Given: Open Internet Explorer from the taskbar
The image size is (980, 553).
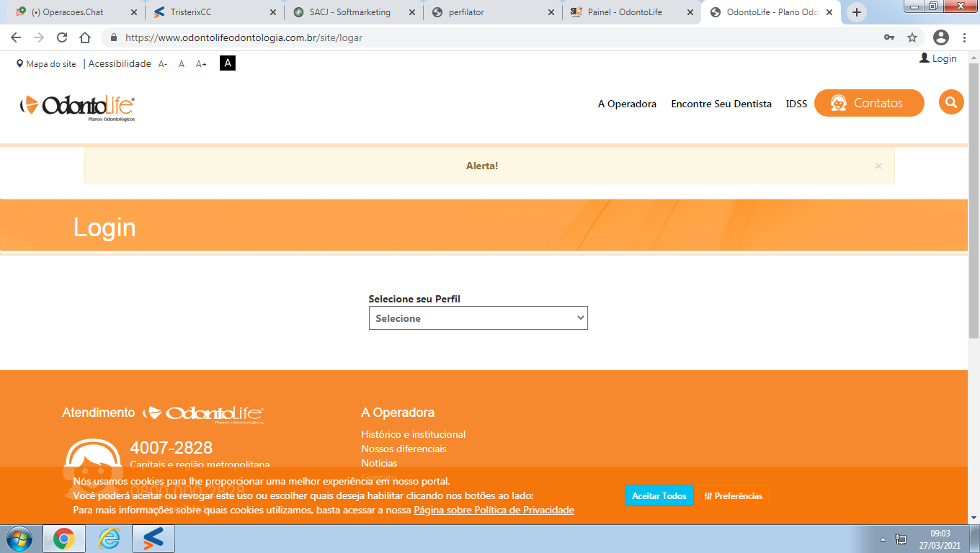Looking at the screenshot, I should [x=110, y=539].
